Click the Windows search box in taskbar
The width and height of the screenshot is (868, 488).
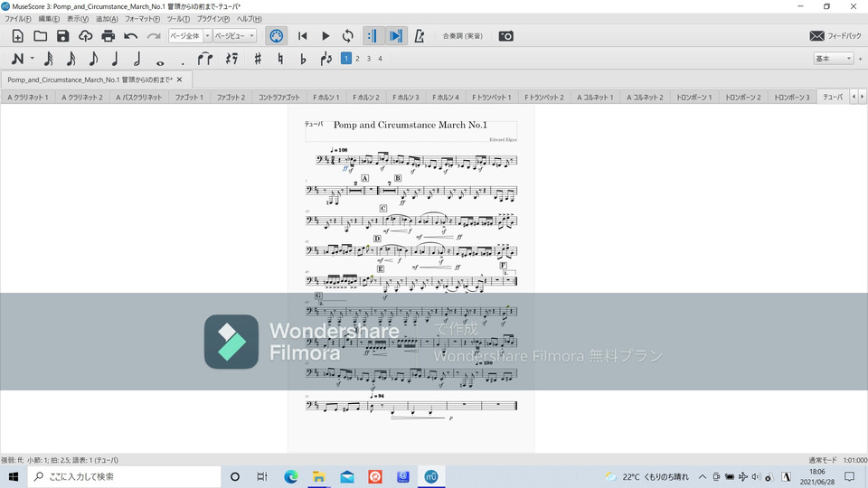point(125,476)
